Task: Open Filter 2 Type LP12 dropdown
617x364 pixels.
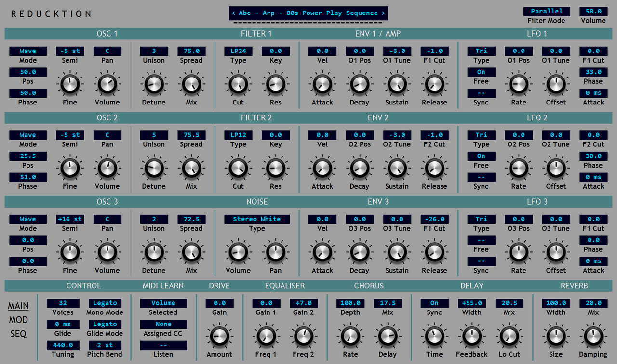Action: point(238,135)
